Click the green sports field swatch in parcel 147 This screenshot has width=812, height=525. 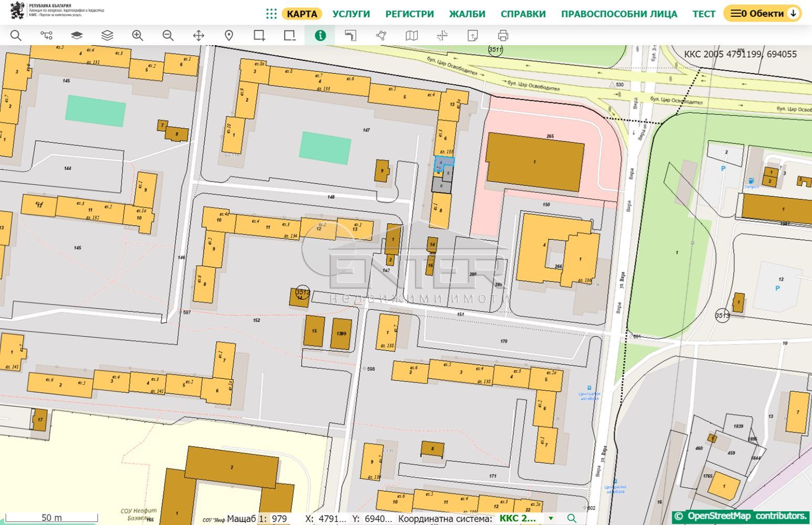tap(325, 148)
